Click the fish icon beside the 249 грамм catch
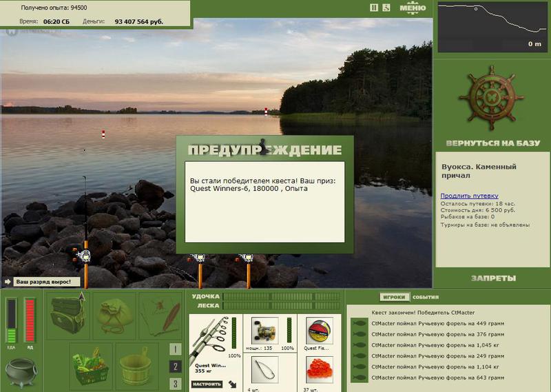This screenshot has height=392, width=551. click(360, 356)
